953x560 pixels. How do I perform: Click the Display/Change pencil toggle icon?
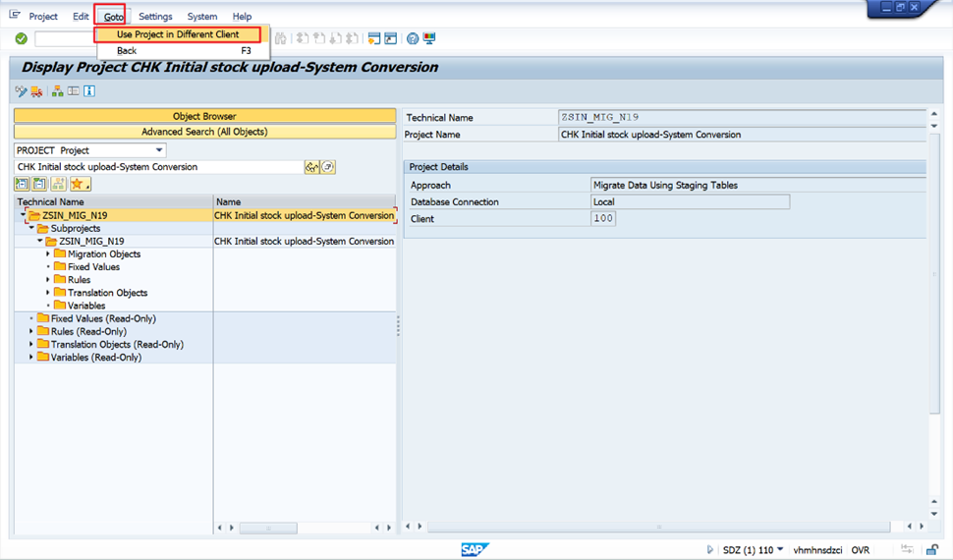[x=22, y=91]
